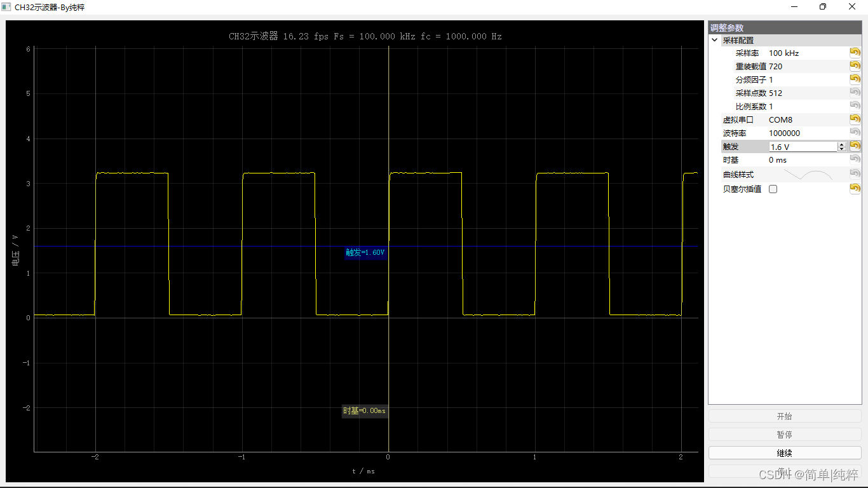The image size is (868, 488).
Task: Select the COM8 serial port value
Action: coord(780,120)
